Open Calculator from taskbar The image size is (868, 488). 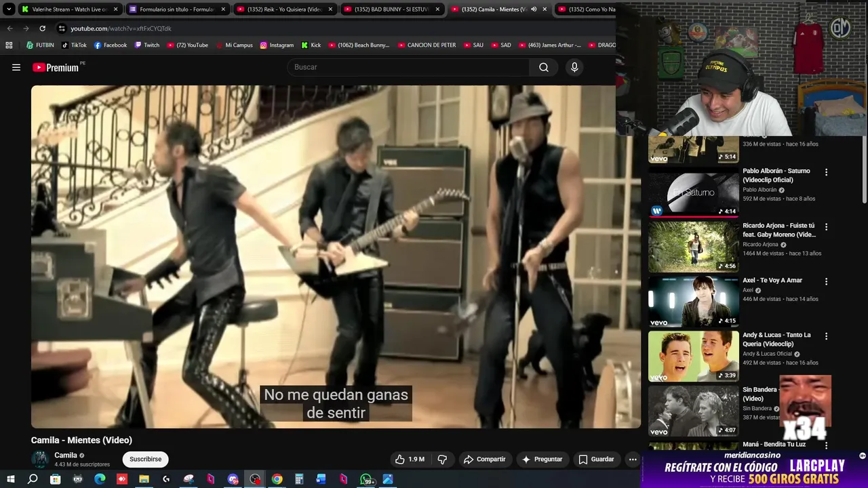tap(299, 479)
